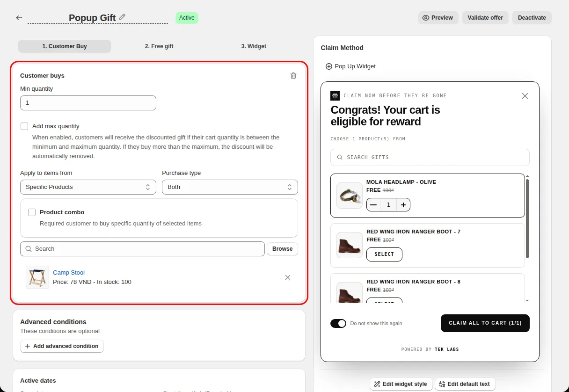Click the gift box icon in popup

335,96
